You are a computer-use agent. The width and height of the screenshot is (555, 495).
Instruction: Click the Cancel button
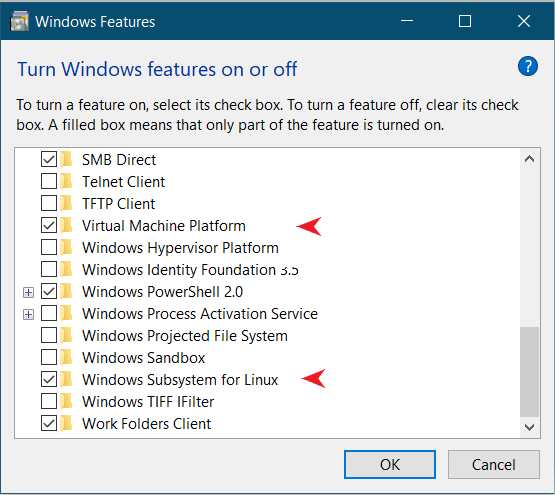click(493, 464)
